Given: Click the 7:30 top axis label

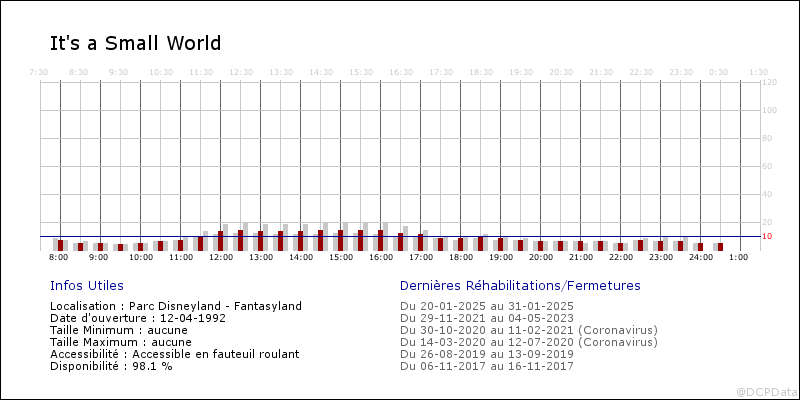Looking at the screenshot, I should click(x=39, y=72).
